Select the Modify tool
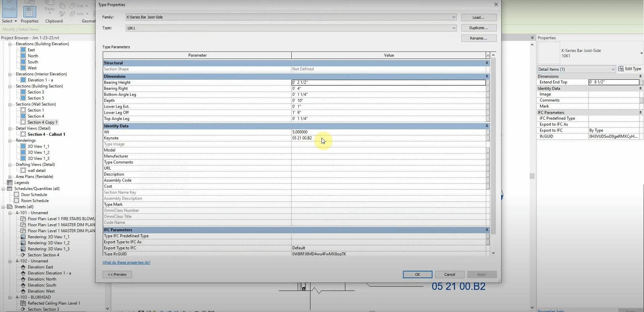 tap(9, 8)
